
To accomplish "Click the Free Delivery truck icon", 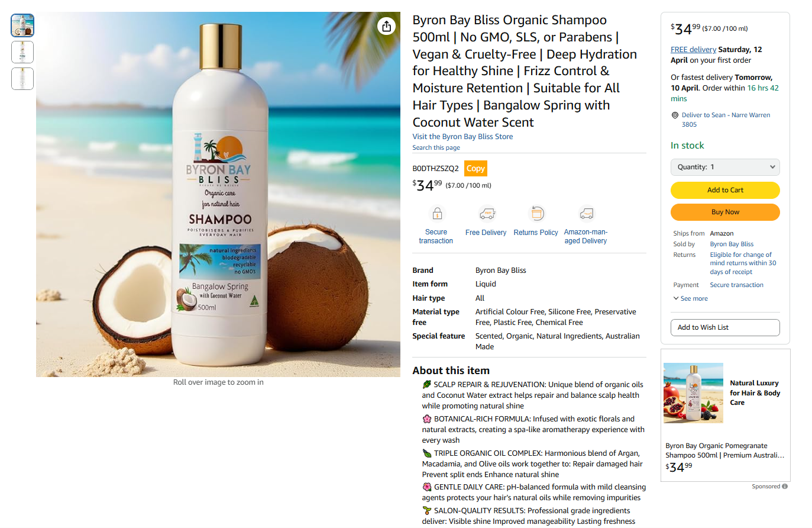I will [487, 213].
